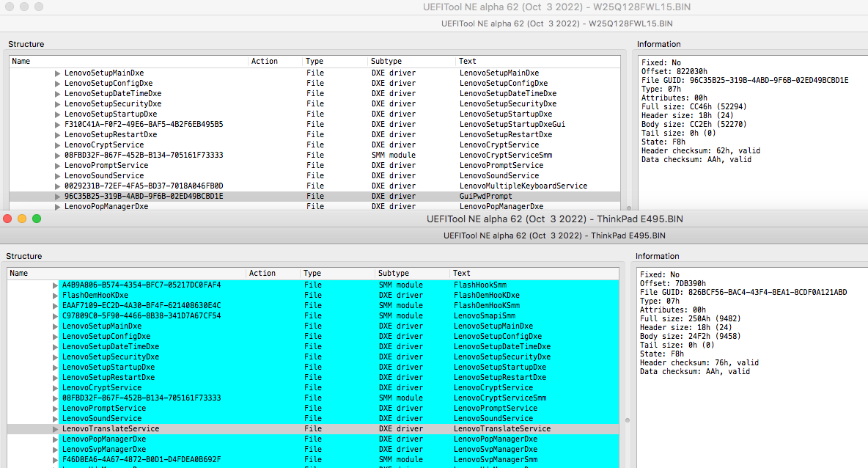Click File GUID line in upper Information panel
This screenshot has height=468, width=868.
point(745,80)
